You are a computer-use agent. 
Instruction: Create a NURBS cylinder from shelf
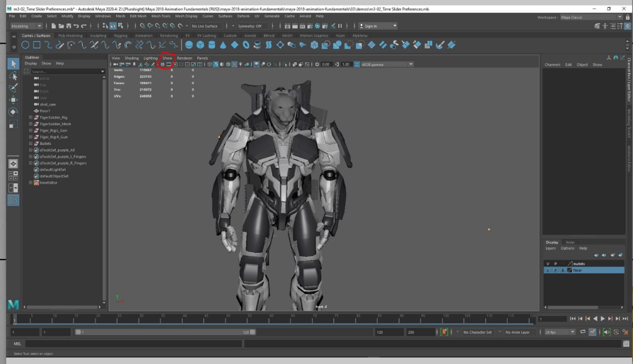point(212,45)
